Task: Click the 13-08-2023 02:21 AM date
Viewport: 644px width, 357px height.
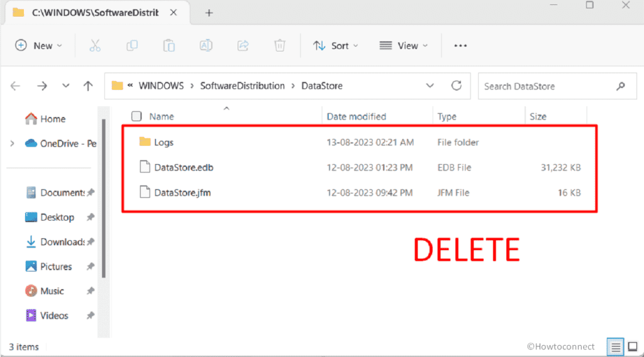Action: (x=370, y=143)
